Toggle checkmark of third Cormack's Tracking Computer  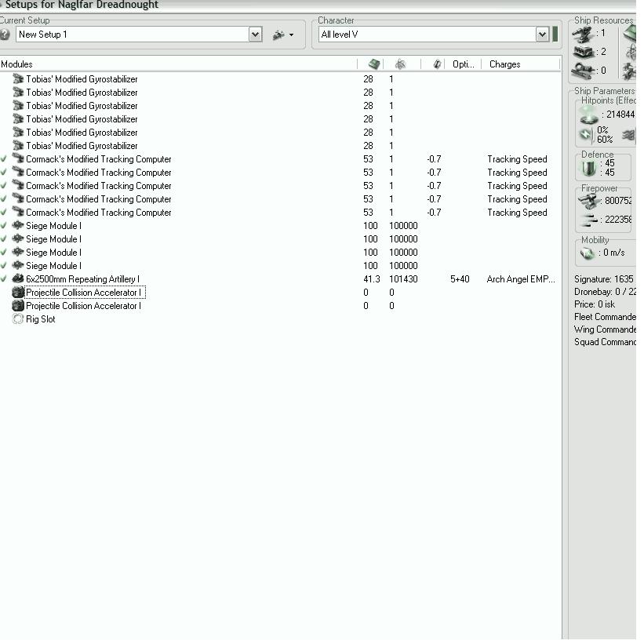pos(4,186)
